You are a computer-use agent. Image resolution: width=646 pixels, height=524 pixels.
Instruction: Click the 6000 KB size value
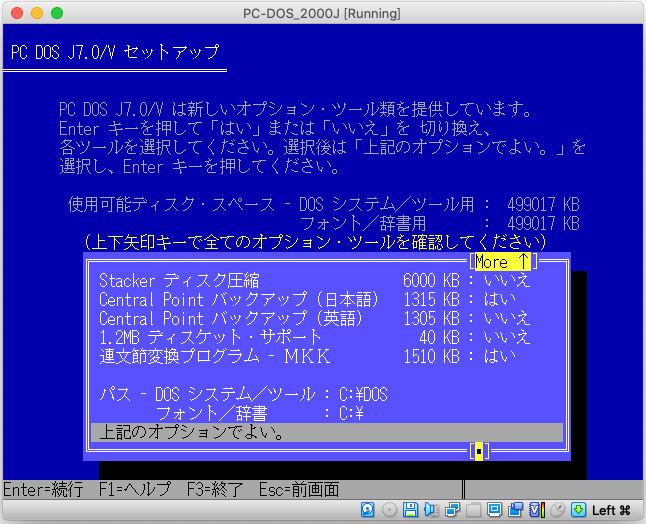point(431,281)
